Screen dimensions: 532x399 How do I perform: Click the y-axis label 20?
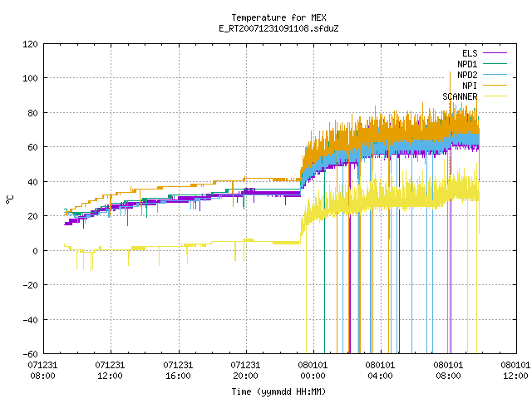33,216
